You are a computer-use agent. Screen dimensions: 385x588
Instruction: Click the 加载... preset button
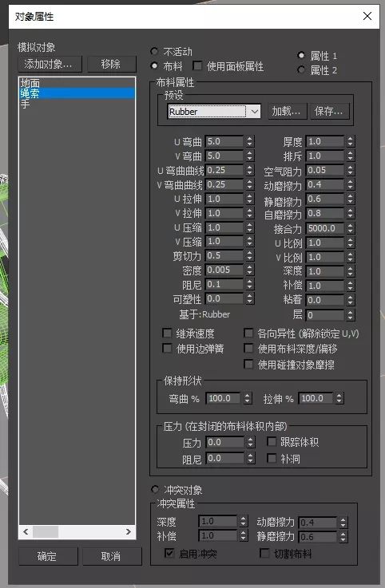(287, 111)
